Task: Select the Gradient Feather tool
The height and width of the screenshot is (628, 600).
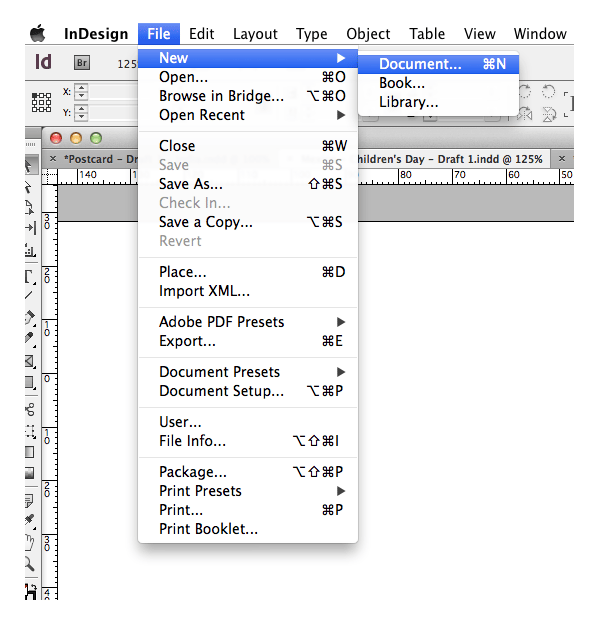Action: click(30, 473)
